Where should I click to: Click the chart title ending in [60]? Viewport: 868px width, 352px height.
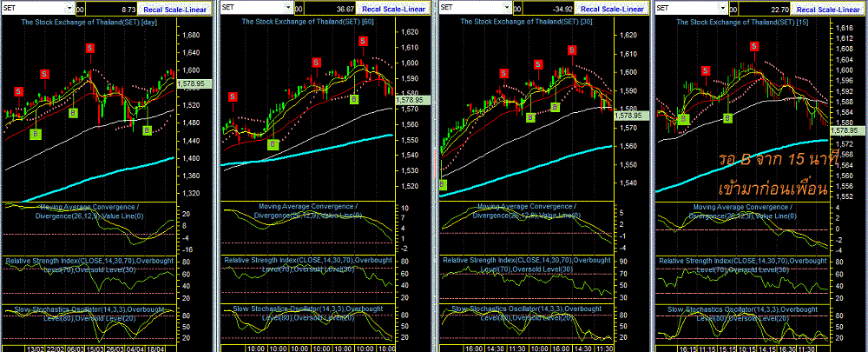pyautogui.click(x=308, y=22)
